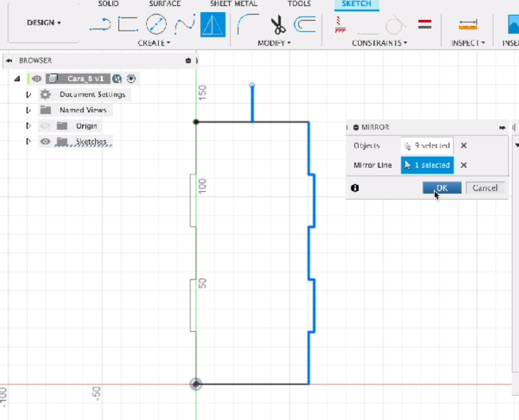Click the highlighted Mirror tool icon
This screenshot has width=519, height=420.
[213, 25]
